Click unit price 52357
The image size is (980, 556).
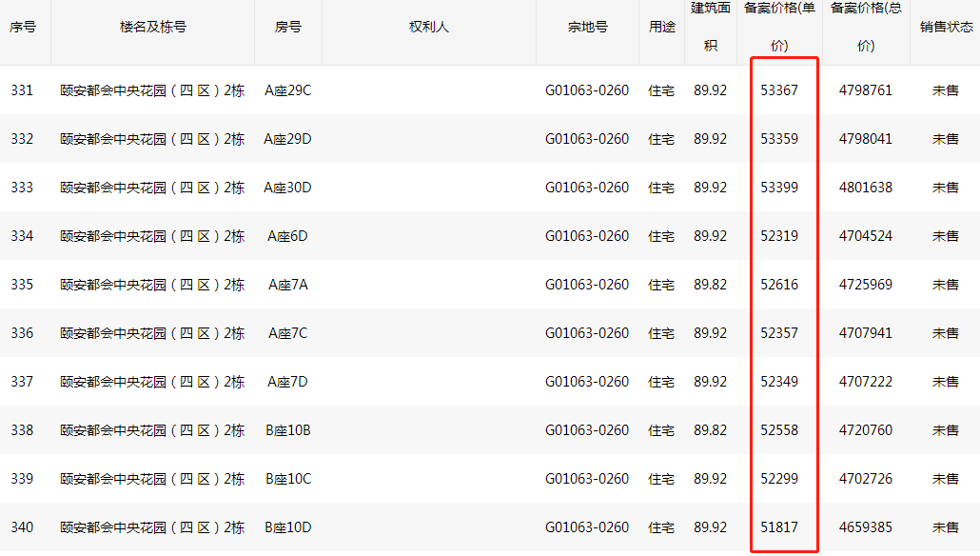click(779, 333)
